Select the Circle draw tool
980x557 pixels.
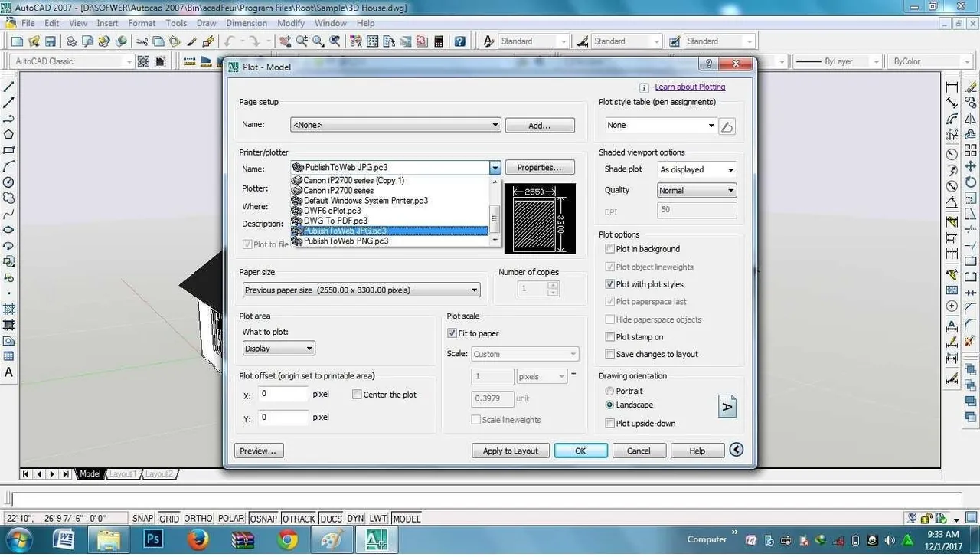pos(9,182)
